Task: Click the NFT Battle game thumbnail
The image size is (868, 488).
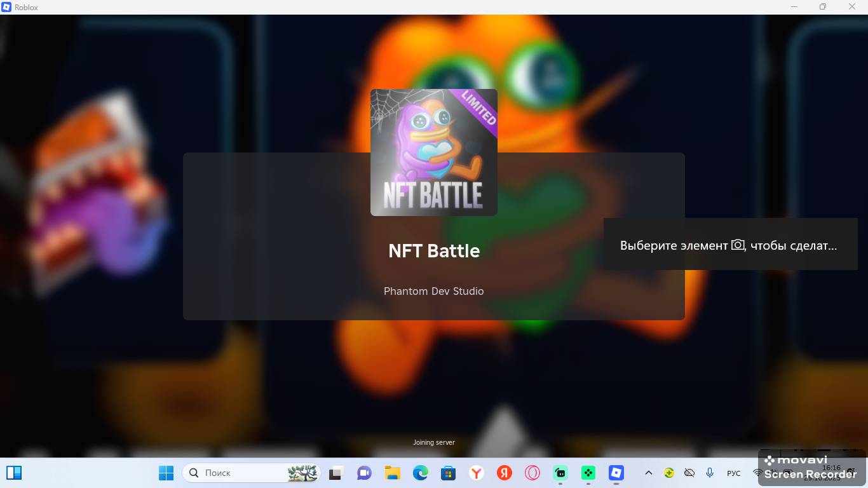Action: (x=434, y=152)
